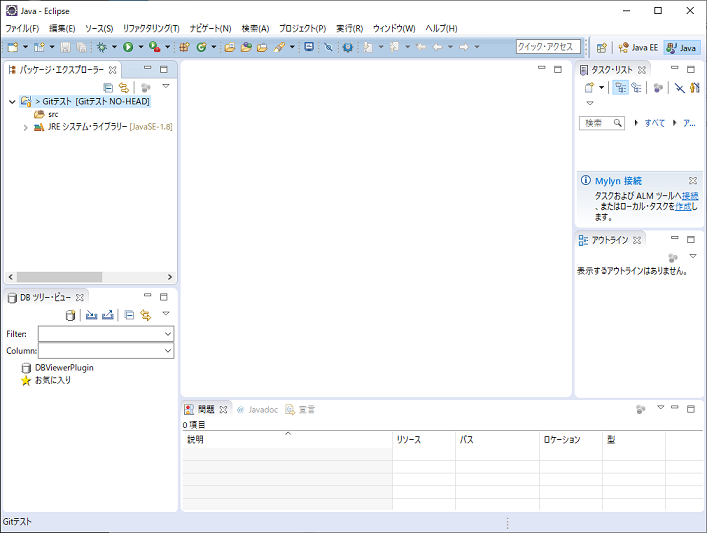
Task: Open the Run dropdown arrow
Action: 141,47
